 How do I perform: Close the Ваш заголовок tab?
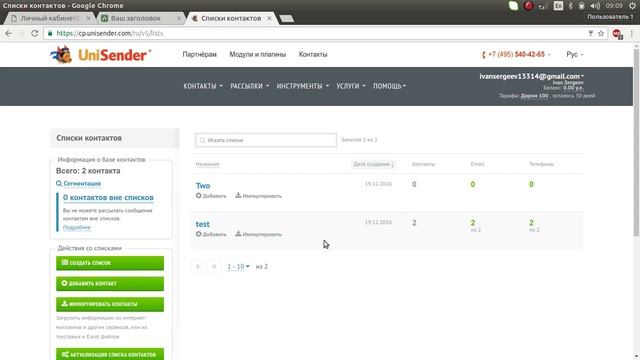[179, 18]
